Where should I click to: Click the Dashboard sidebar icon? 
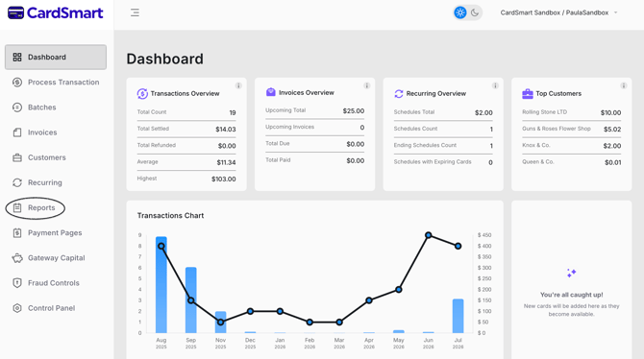tap(17, 57)
